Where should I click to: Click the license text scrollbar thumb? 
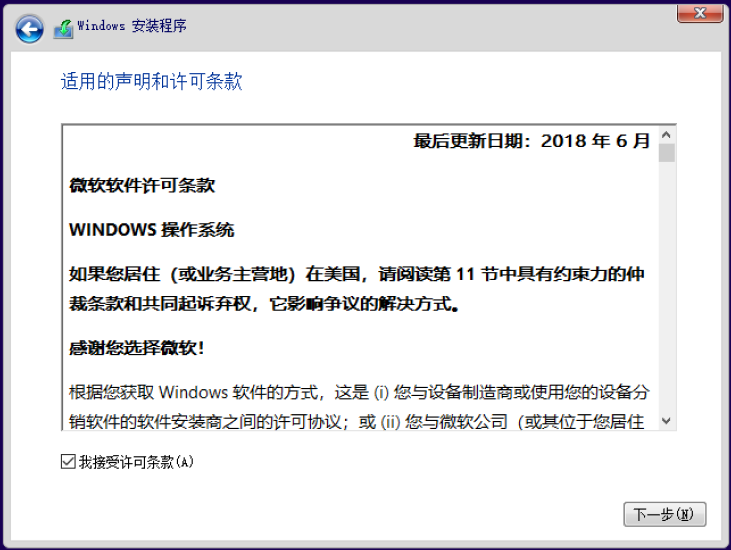[667, 153]
